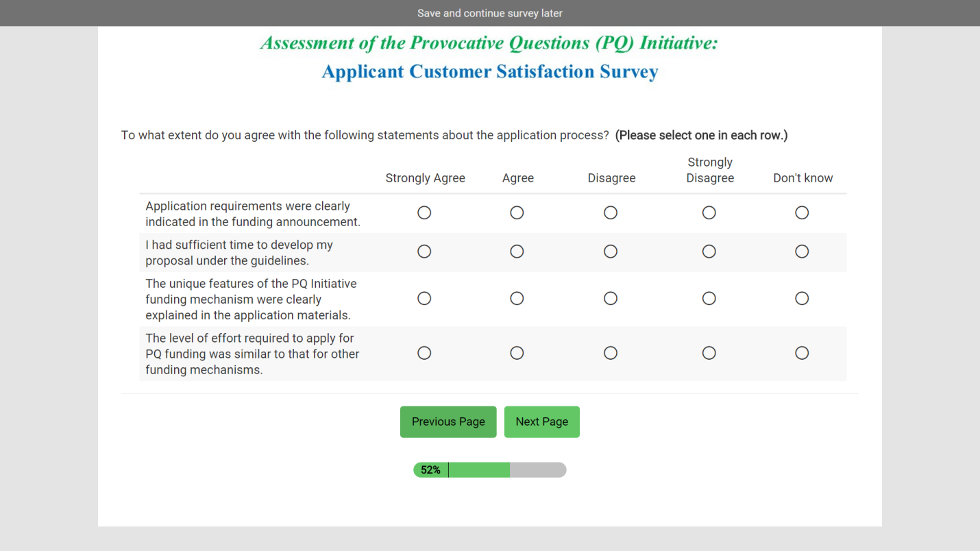
Task: Select Don't know for sufficient time row
Action: 802,252
